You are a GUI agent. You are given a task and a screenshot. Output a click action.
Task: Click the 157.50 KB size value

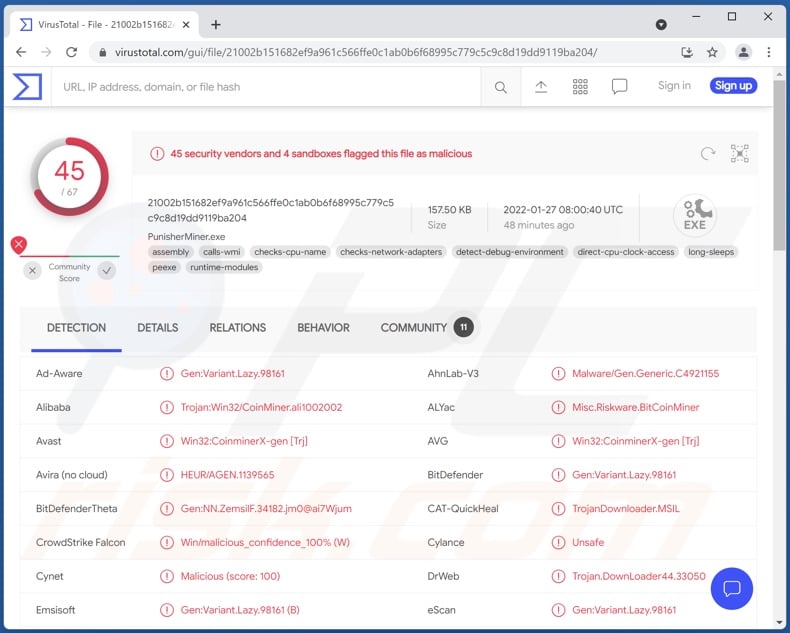point(449,210)
